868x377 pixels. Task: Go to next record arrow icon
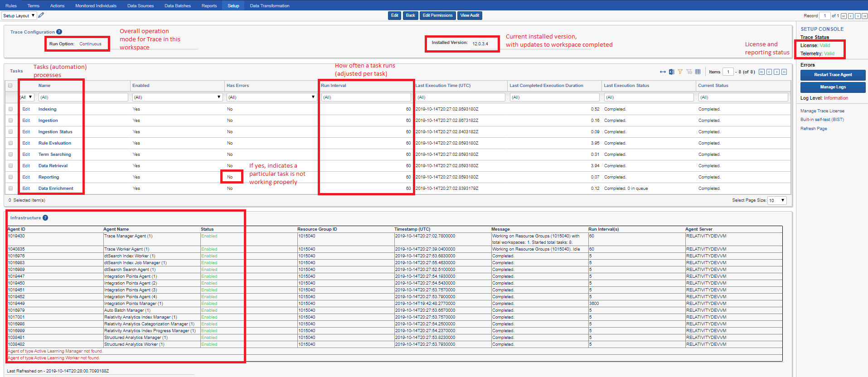858,16
